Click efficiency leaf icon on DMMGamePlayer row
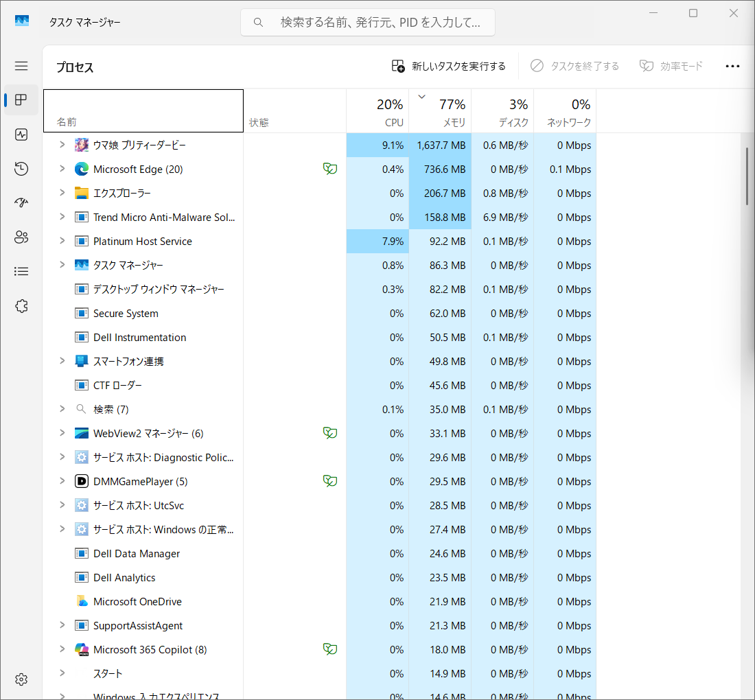 point(330,480)
